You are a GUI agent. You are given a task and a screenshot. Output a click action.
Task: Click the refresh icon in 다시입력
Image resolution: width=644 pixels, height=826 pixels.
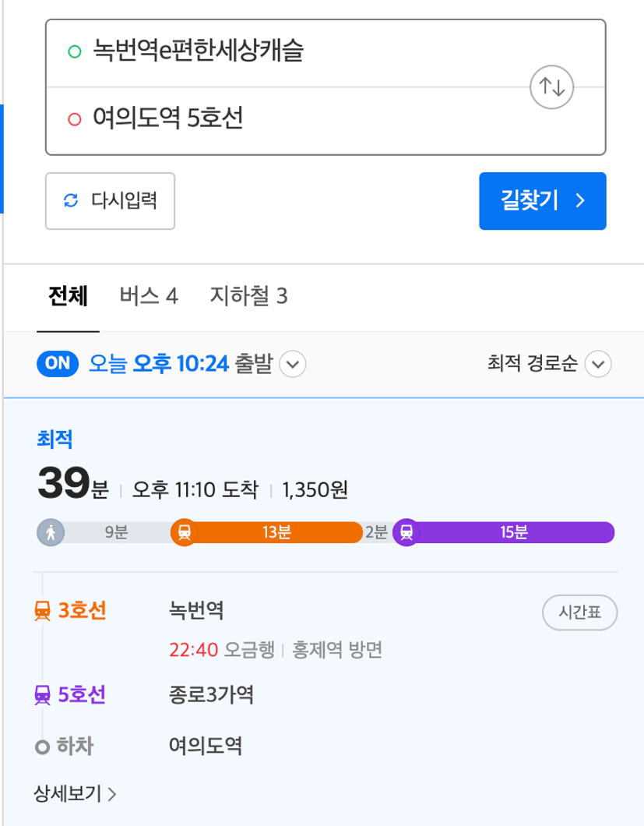click(71, 201)
